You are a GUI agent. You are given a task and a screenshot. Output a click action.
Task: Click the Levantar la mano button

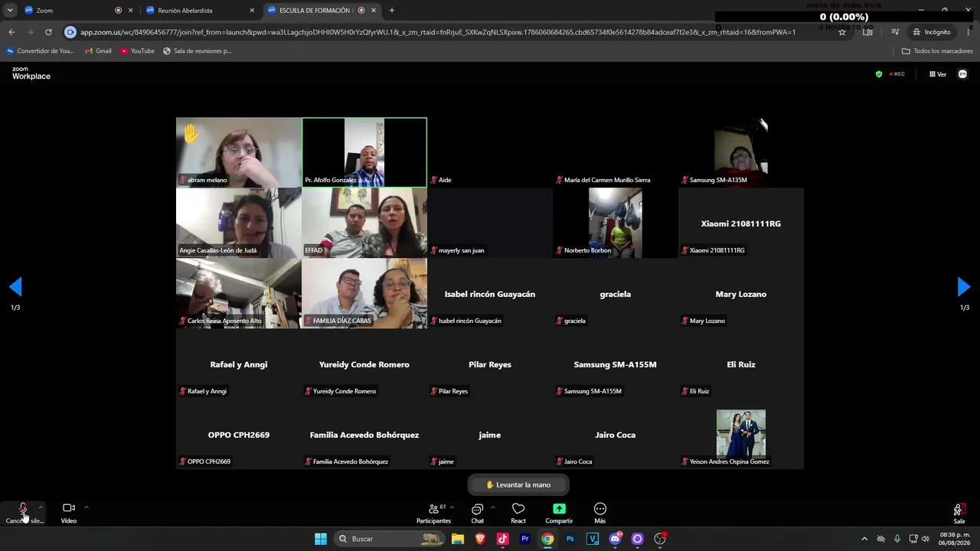pos(518,484)
